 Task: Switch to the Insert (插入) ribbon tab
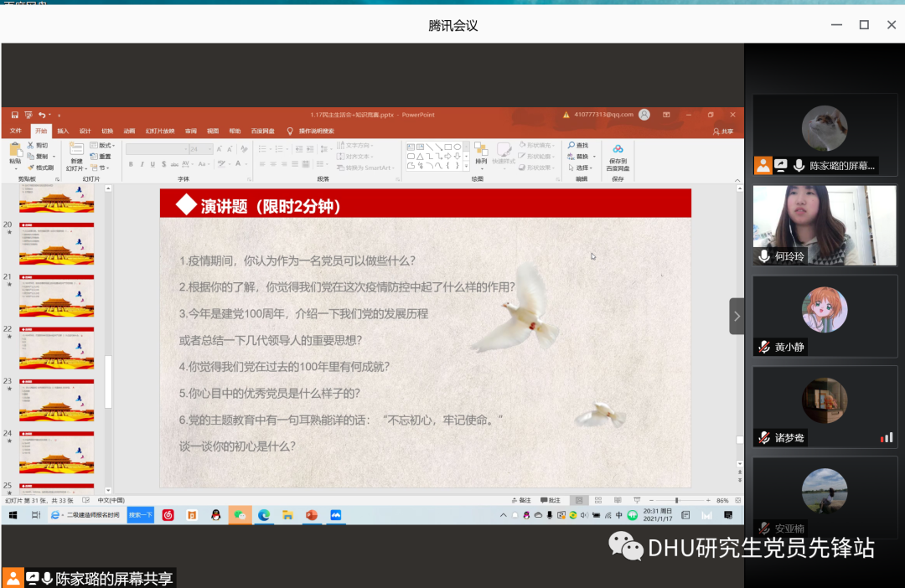pyautogui.click(x=63, y=132)
